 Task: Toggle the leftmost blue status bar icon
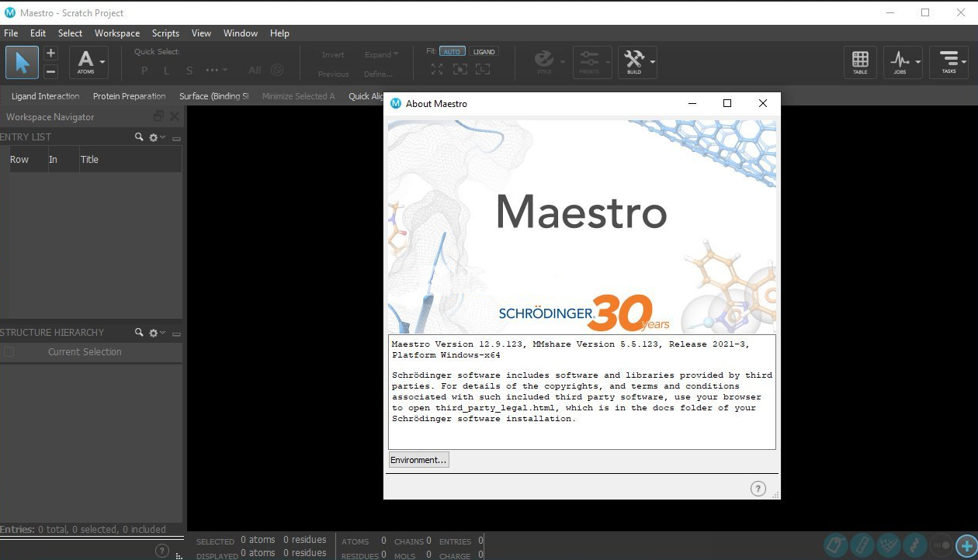[835, 545]
